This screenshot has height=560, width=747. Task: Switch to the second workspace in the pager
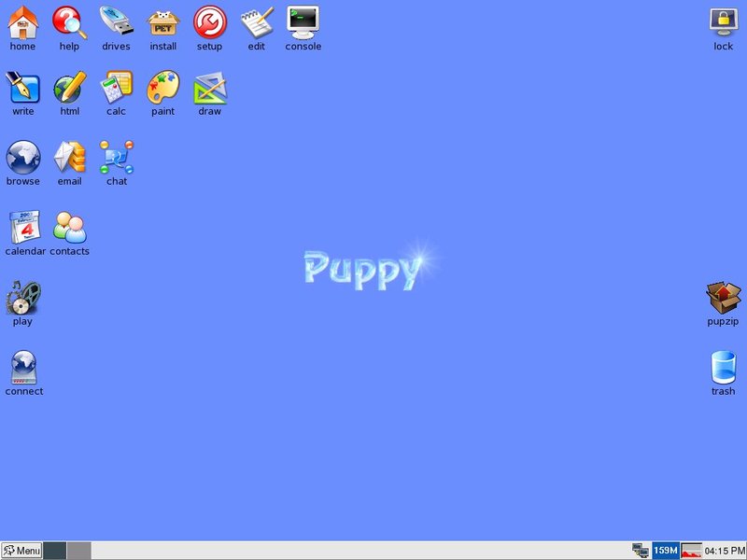[77, 550]
